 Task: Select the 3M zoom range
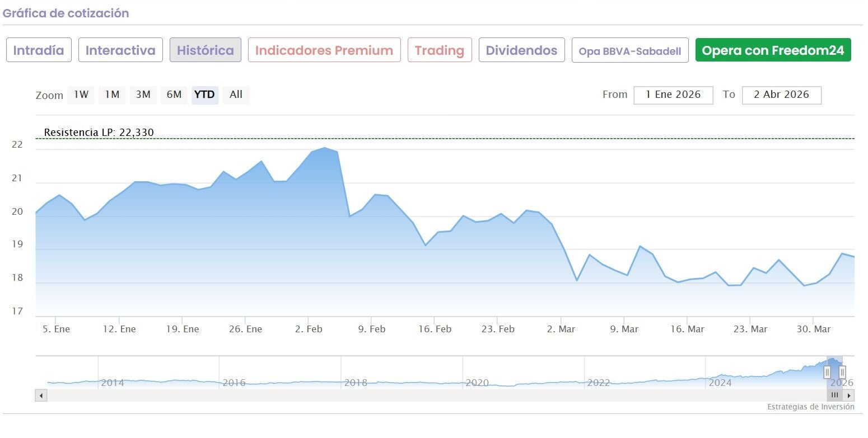click(143, 95)
